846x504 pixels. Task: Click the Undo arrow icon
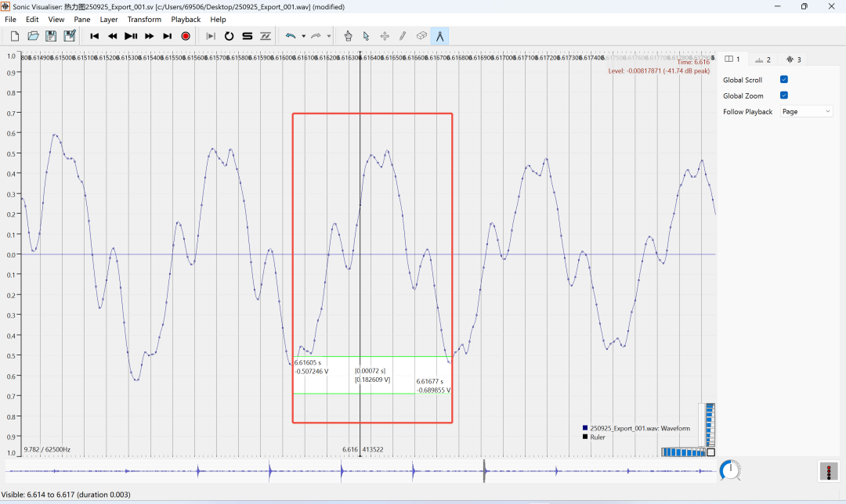tap(291, 36)
